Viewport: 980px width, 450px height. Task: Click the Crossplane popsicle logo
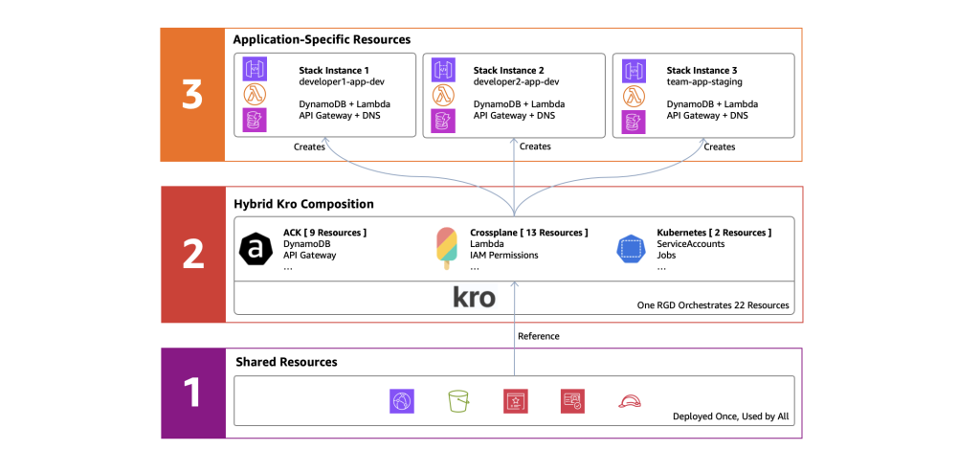click(446, 248)
